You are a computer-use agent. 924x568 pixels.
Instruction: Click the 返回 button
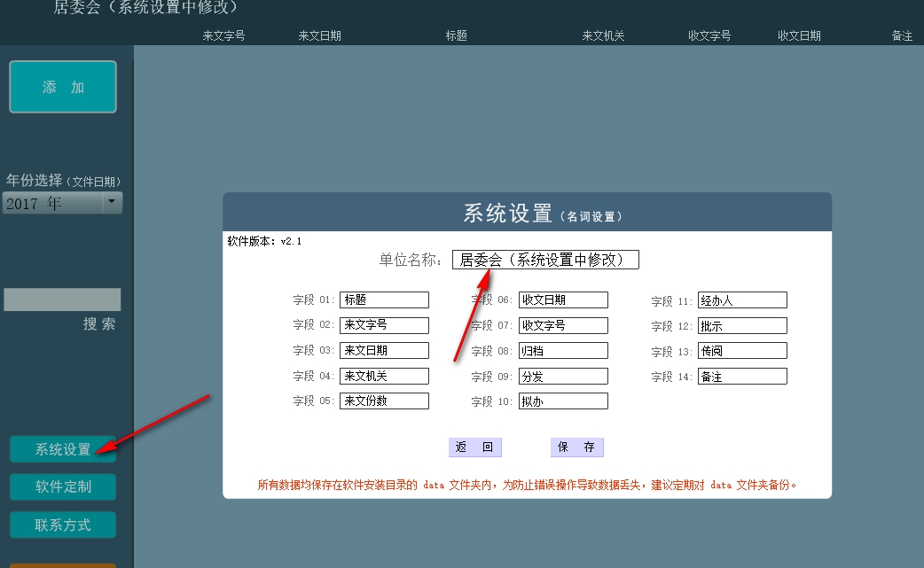click(474, 447)
